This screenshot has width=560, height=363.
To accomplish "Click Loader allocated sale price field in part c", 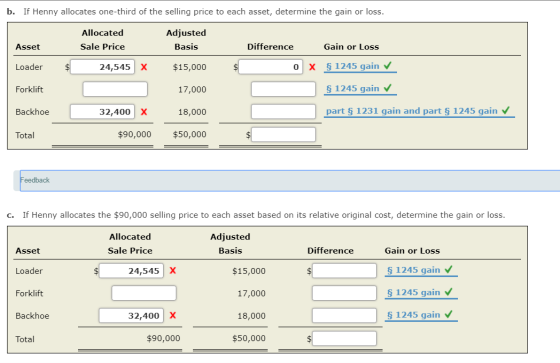I will pyautogui.click(x=131, y=271).
